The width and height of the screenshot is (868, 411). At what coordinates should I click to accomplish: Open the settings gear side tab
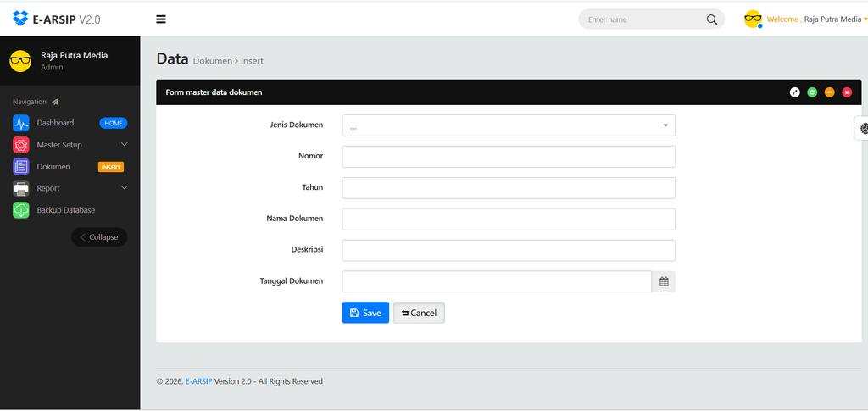[862, 128]
